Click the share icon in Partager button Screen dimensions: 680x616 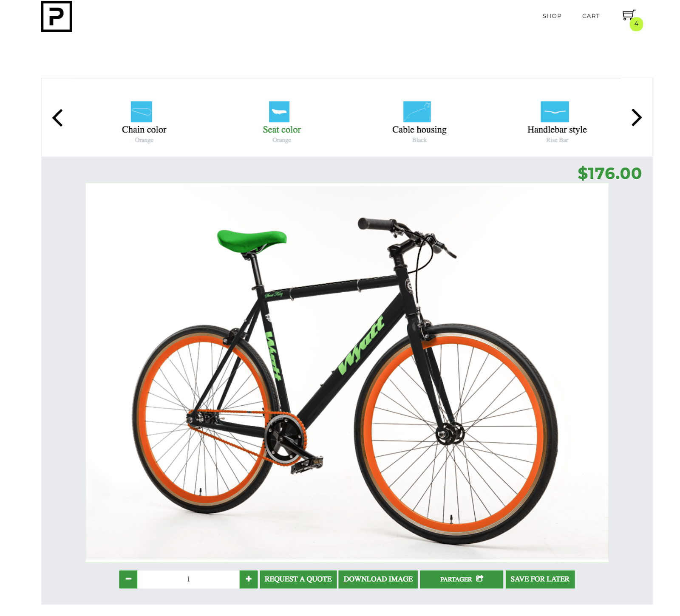[480, 579]
